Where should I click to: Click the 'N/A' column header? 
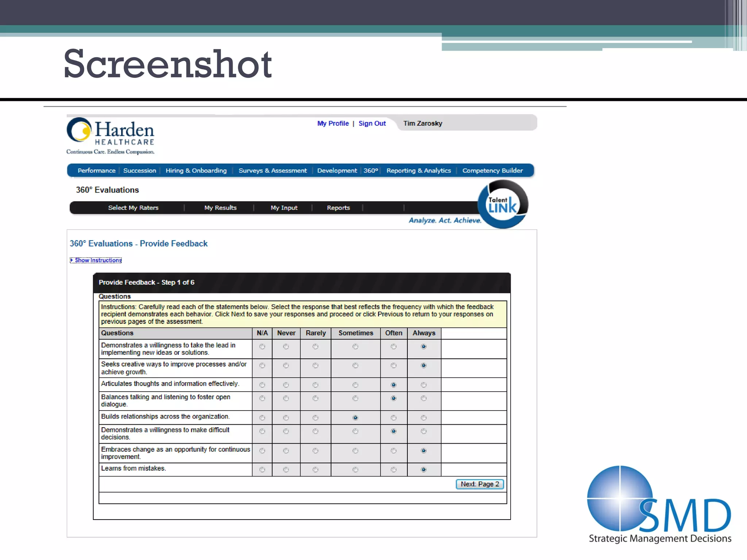coord(262,333)
